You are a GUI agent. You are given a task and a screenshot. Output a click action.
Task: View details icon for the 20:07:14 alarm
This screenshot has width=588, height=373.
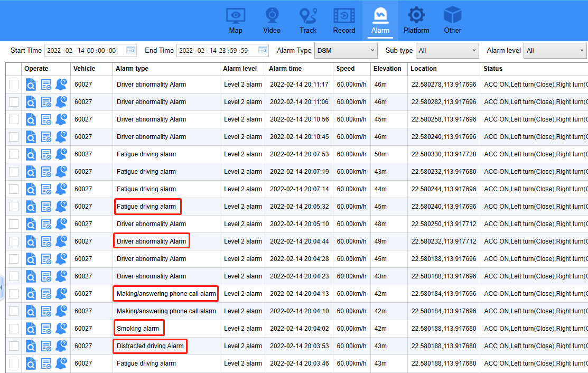tap(31, 189)
